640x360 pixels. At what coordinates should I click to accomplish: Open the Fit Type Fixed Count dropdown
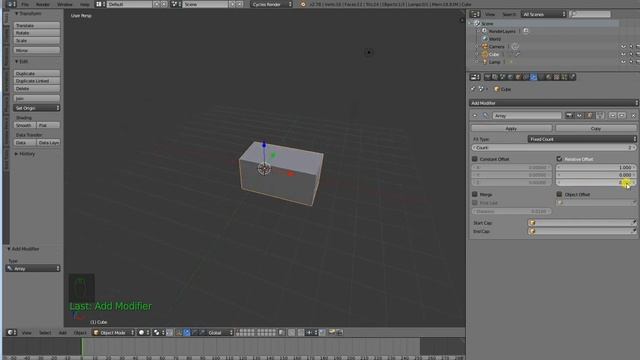pos(582,139)
